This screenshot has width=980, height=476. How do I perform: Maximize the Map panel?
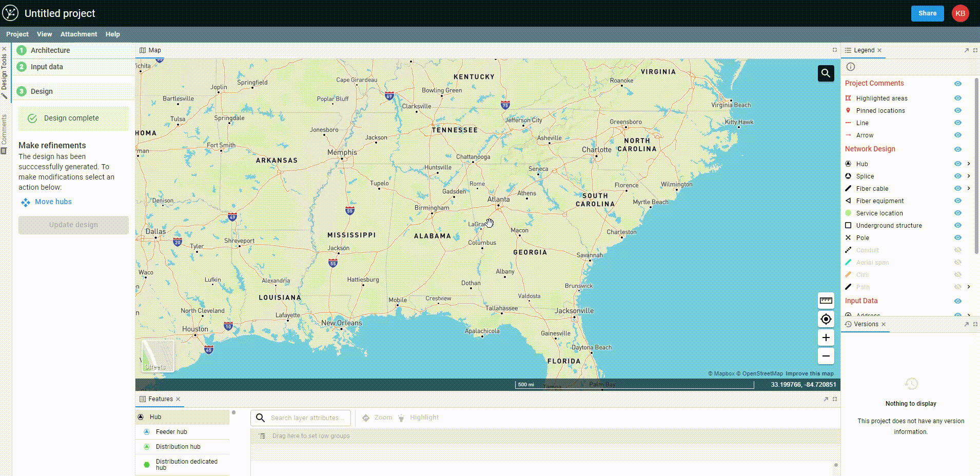pos(834,50)
